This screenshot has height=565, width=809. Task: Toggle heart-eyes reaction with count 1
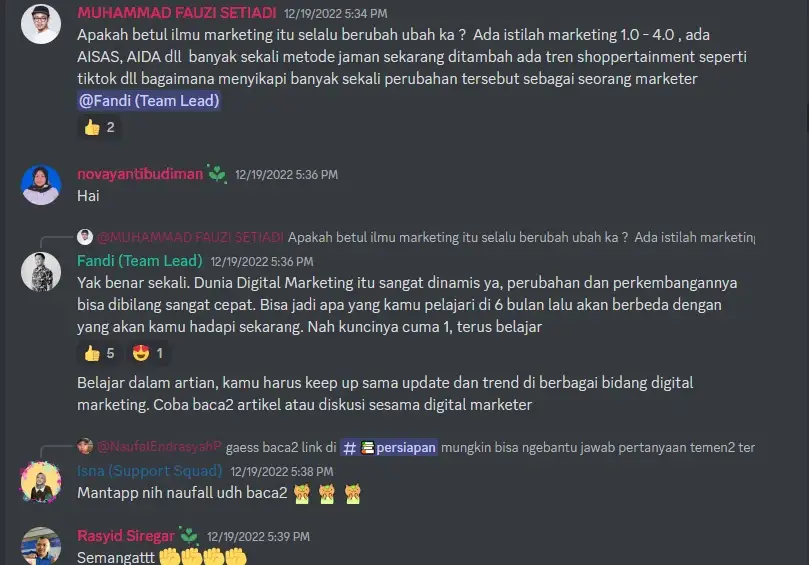tap(148, 353)
